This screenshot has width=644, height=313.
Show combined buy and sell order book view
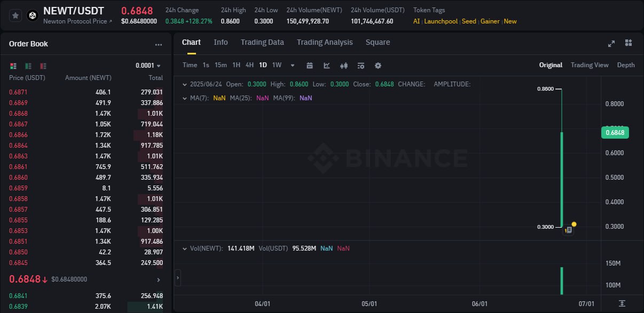pyautogui.click(x=13, y=66)
